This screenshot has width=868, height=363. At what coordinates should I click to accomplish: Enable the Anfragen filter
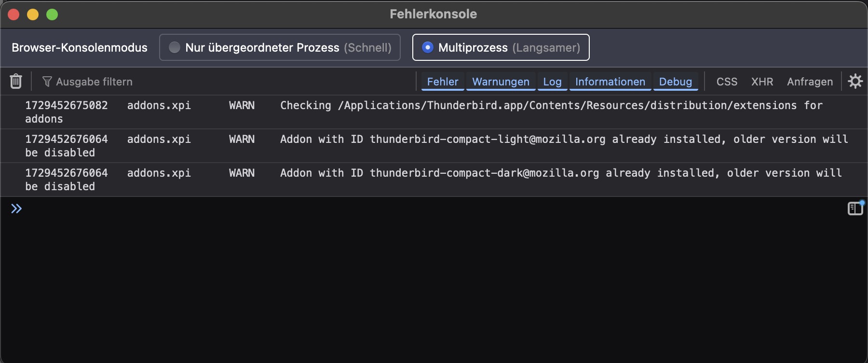point(810,82)
